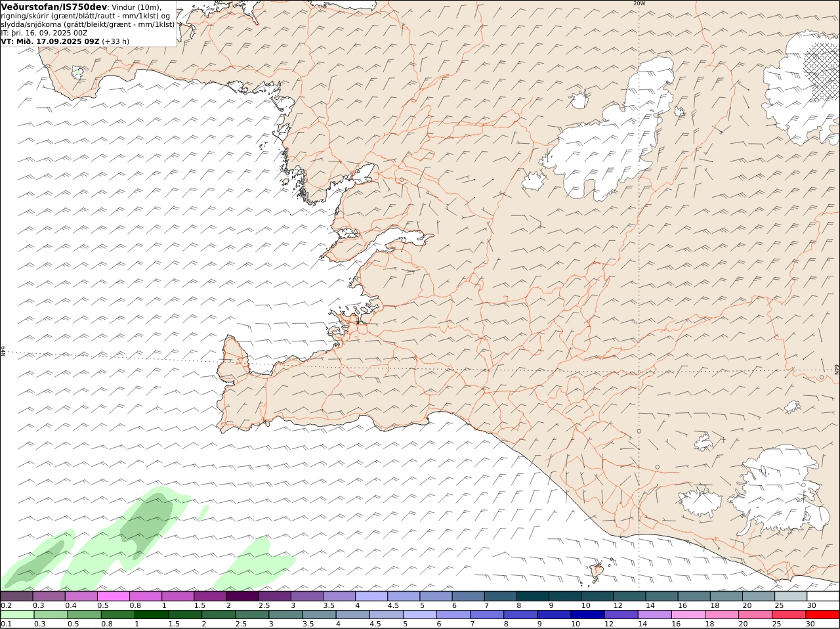Select lower scale red swatch after 30

pyautogui.click(x=822, y=615)
